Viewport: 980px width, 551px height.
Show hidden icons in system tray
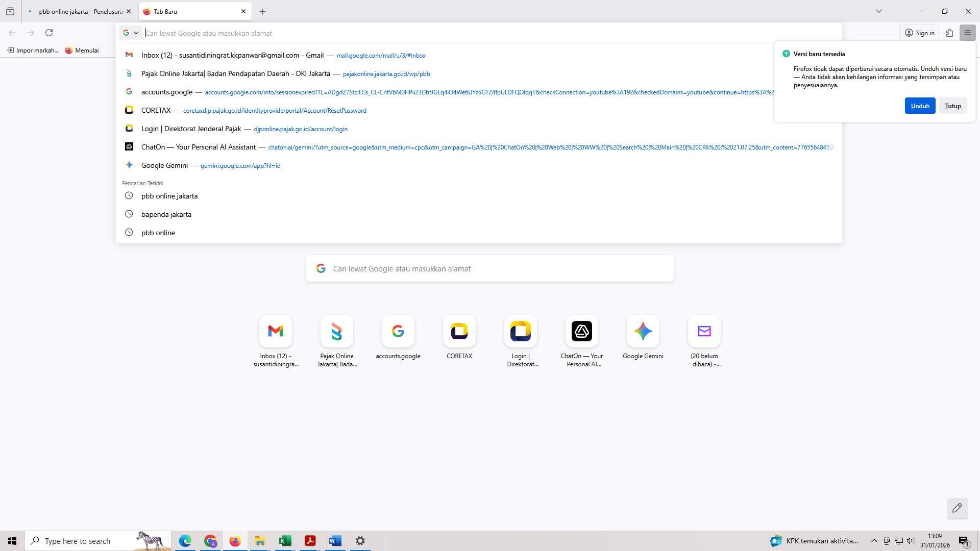pos(874,540)
